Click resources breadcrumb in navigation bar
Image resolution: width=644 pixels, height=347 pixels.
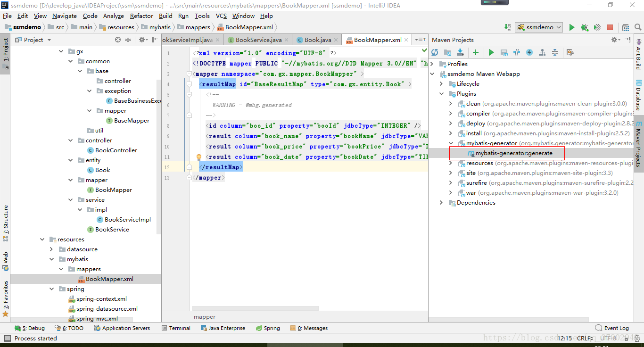click(x=117, y=27)
